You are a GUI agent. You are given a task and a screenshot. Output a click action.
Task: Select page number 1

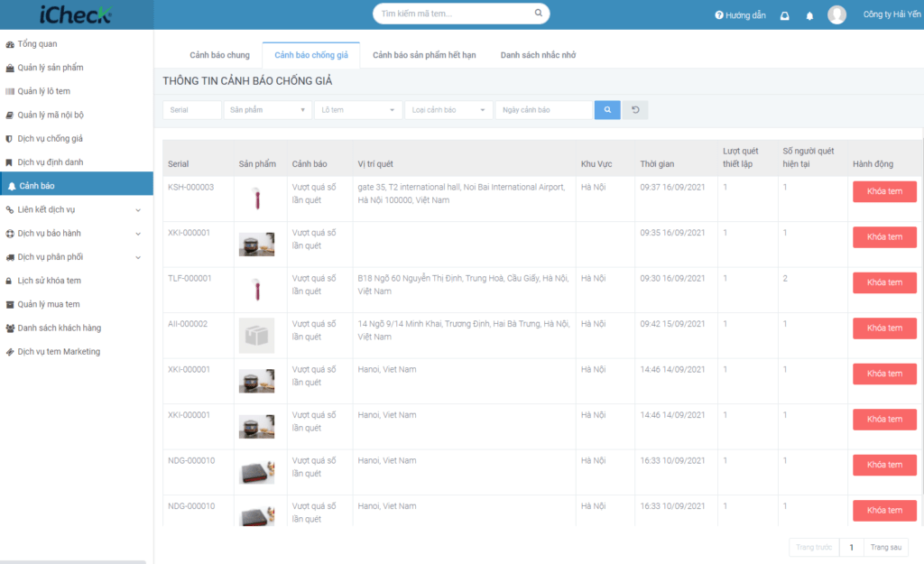coord(852,548)
